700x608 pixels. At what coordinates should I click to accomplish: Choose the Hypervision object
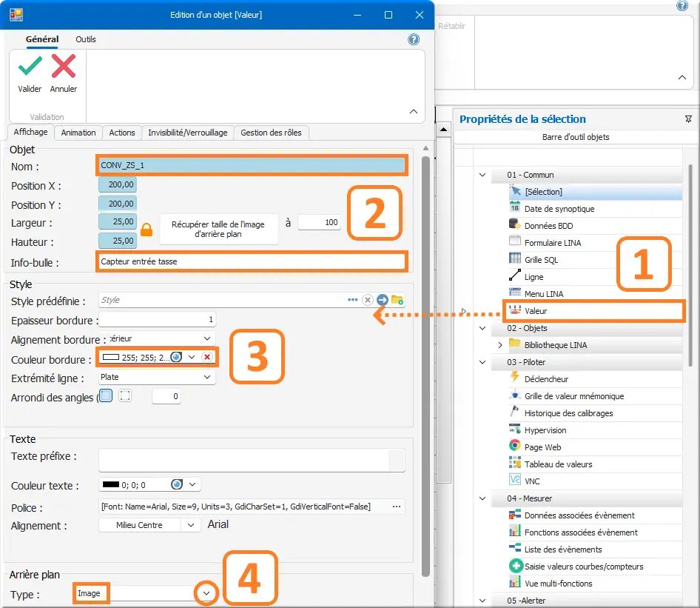596,430
